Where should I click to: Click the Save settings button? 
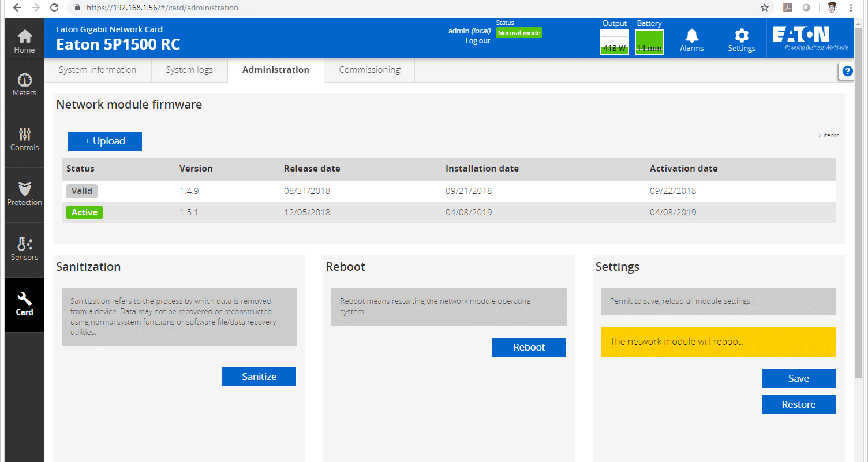click(799, 378)
